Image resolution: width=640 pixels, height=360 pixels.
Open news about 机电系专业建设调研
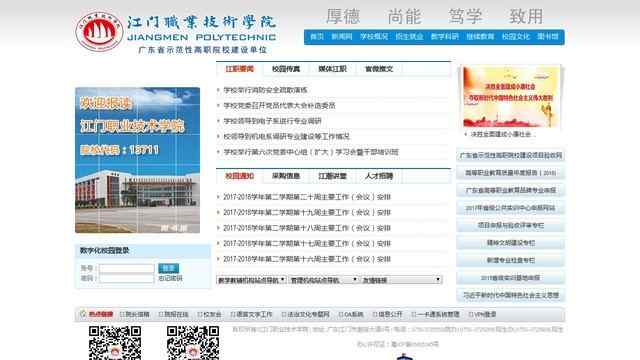[x=287, y=136]
